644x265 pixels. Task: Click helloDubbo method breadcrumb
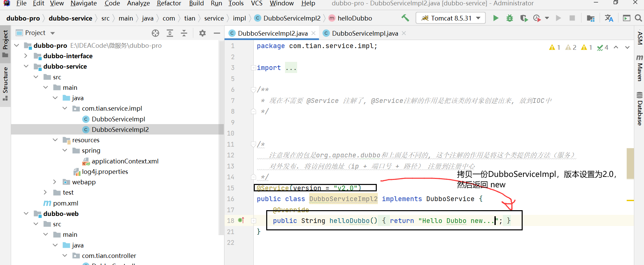pos(355,18)
